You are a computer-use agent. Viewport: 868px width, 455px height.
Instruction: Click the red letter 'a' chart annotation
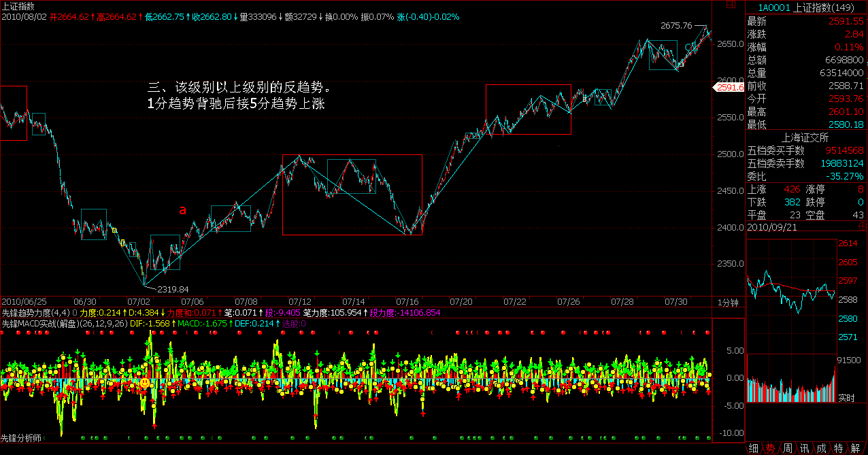click(x=182, y=210)
